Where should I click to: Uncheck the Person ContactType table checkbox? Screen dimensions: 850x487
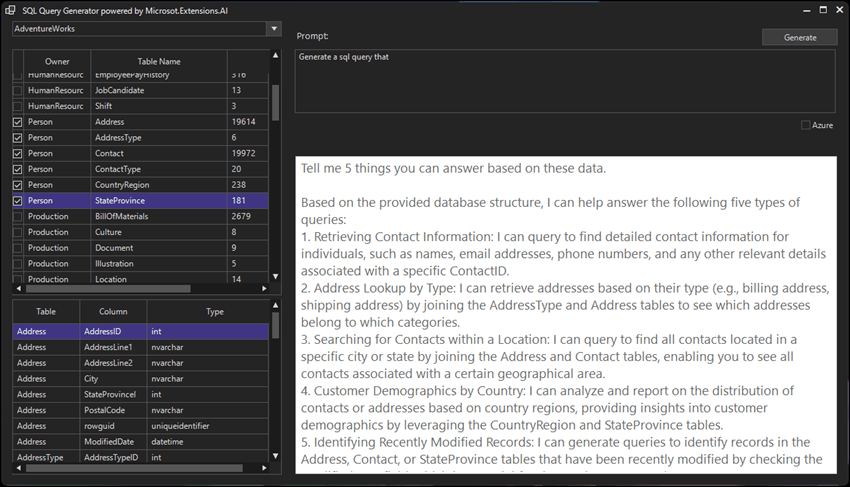(17, 169)
